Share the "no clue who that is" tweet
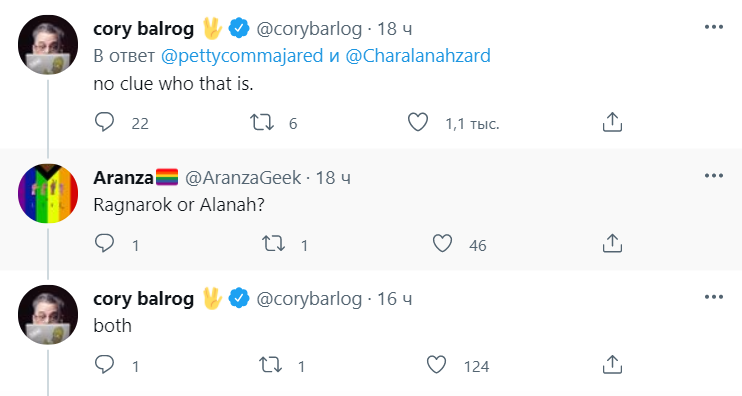 tap(612, 122)
